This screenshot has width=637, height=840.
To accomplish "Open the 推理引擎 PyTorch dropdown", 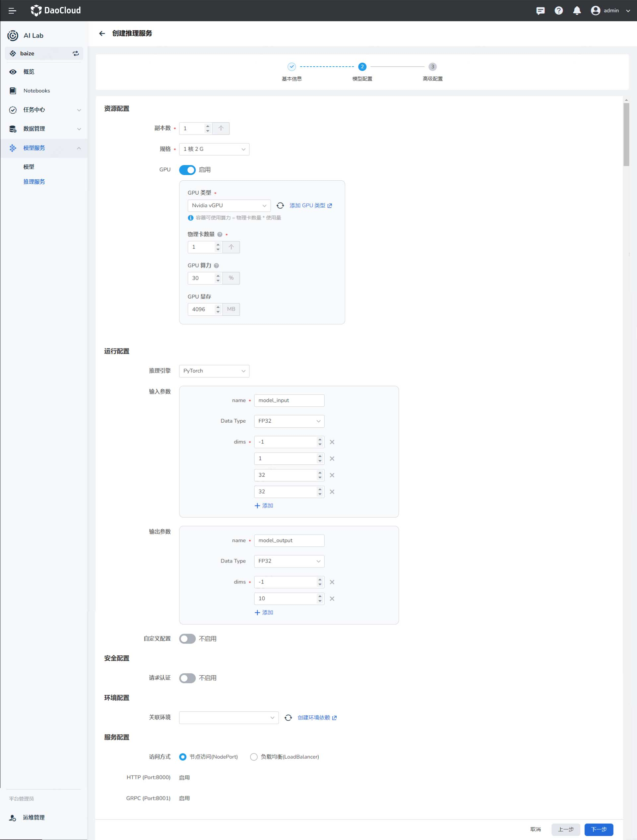I will pyautogui.click(x=214, y=371).
